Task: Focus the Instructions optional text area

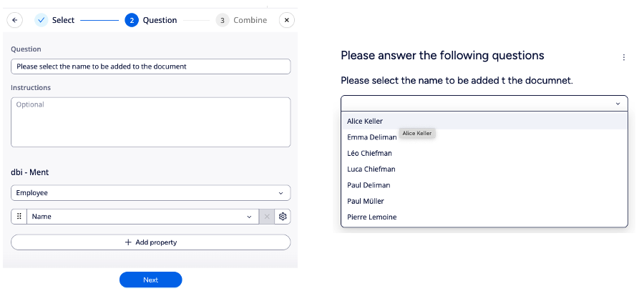Action: [x=151, y=122]
